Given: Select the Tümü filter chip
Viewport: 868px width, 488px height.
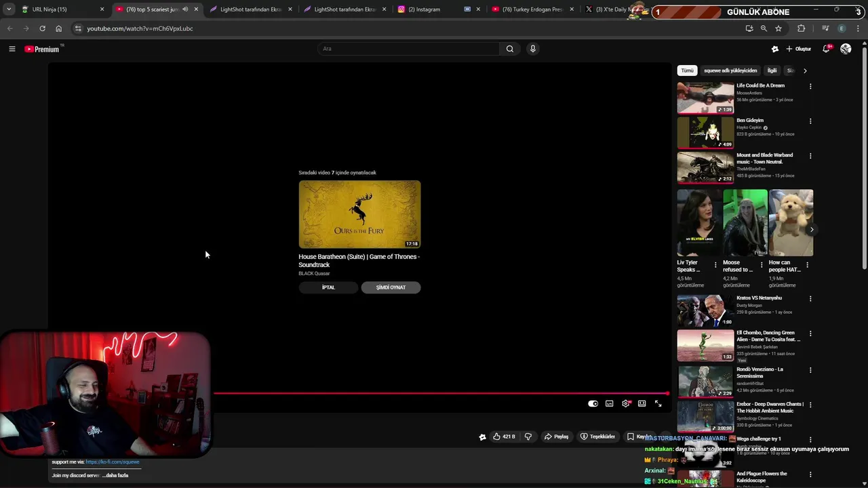Looking at the screenshot, I should point(687,70).
